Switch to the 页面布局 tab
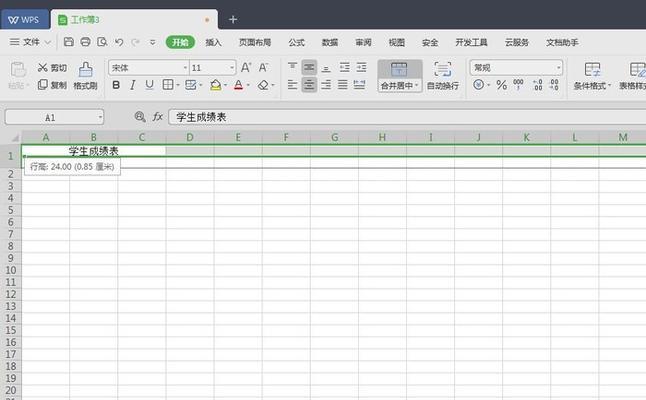 click(x=255, y=42)
